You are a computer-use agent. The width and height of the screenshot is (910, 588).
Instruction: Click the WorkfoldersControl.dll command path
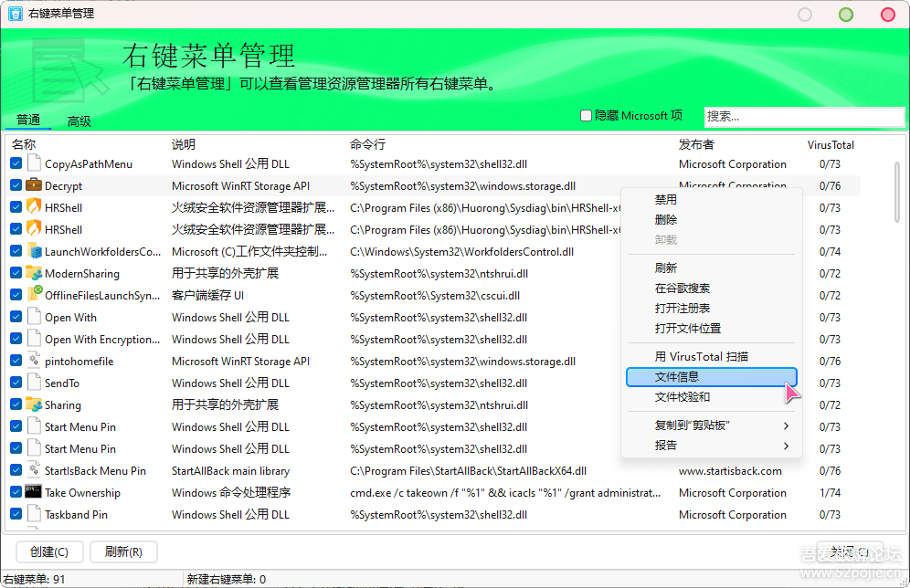coord(461,252)
